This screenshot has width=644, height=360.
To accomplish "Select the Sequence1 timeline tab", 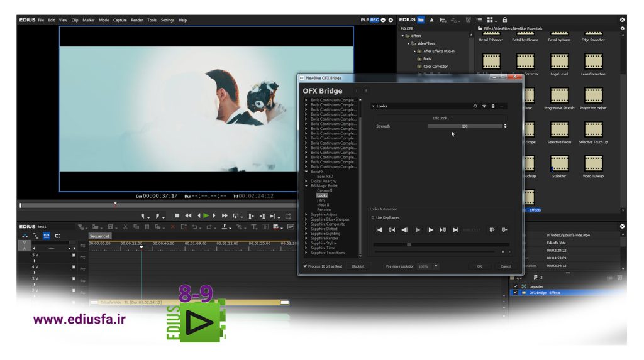I will (100, 236).
